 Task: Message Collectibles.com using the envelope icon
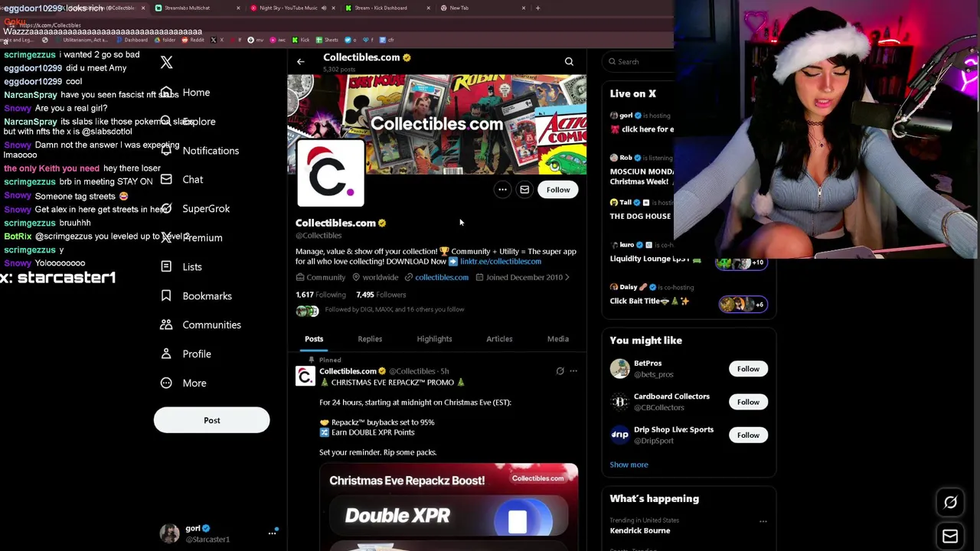coord(524,190)
